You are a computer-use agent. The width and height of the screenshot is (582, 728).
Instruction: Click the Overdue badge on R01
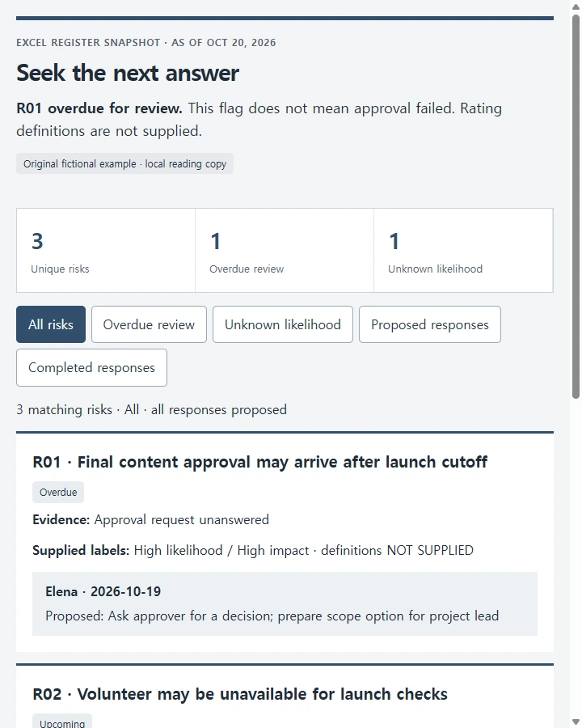click(58, 492)
